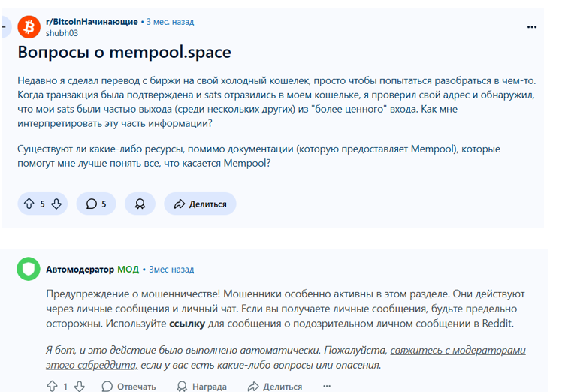The image size is (562, 392).
Task: Click the post timestamp 3 мес. назад
Action: coord(170,22)
